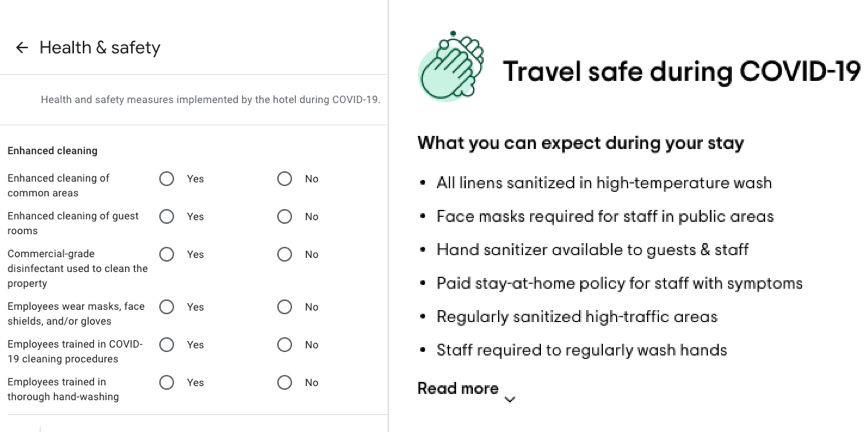Select Yes for thorough hand-washing training

click(x=166, y=382)
